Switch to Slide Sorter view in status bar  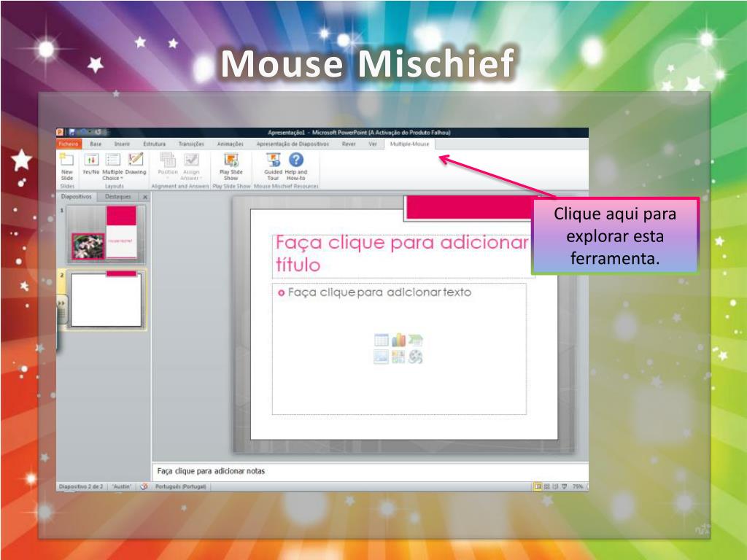tap(547, 486)
